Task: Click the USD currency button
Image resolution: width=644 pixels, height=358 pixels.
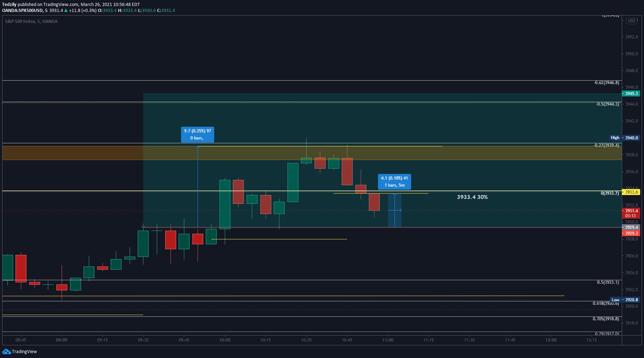Action: tap(632, 21)
